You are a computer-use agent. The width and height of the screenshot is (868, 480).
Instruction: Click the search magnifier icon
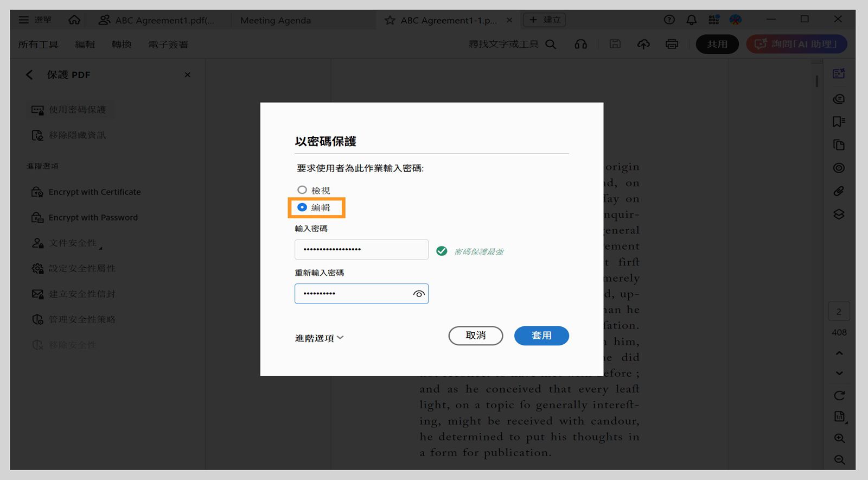(551, 44)
